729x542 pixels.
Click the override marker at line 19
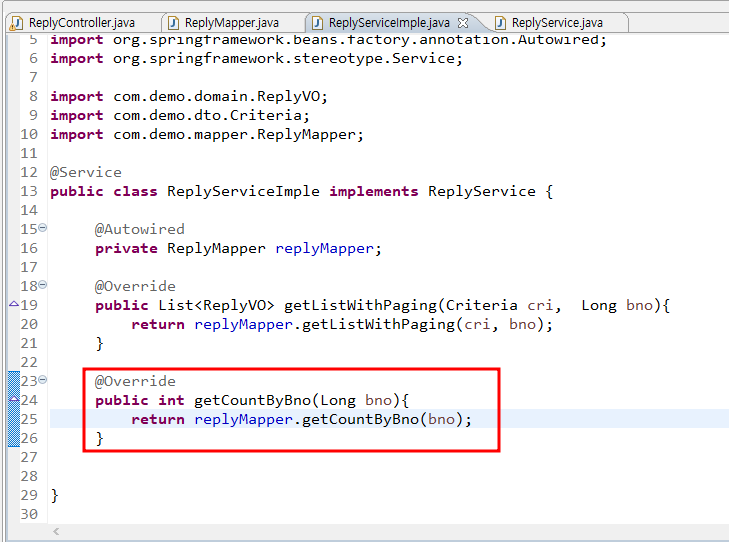point(14,304)
